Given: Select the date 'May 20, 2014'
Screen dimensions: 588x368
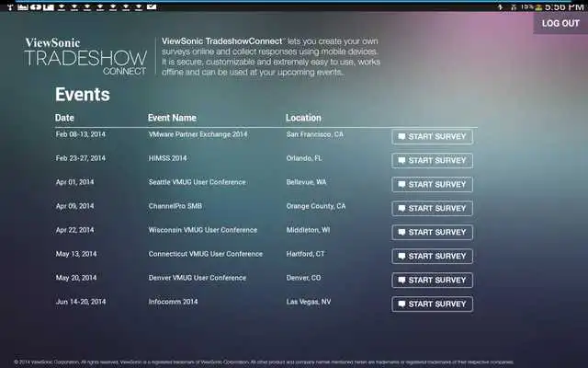Looking at the screenshot, I should click(x=76, y=278).
